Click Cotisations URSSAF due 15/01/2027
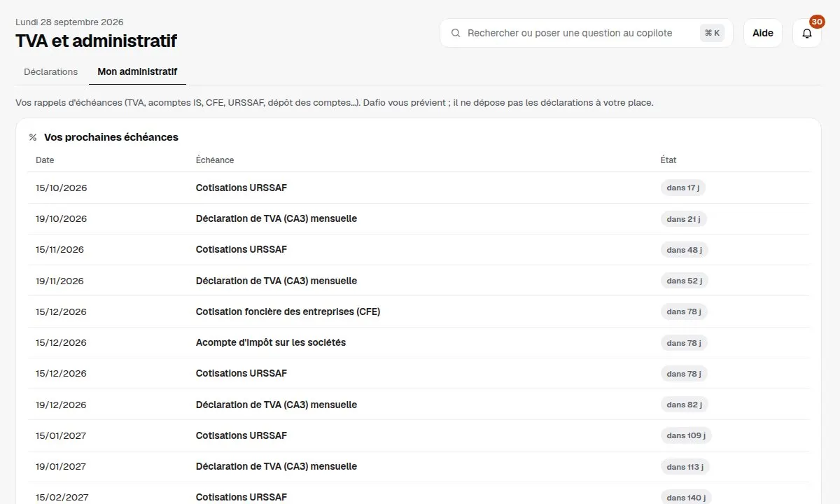This screenshot has width=840, height=504. click(241, 435)
